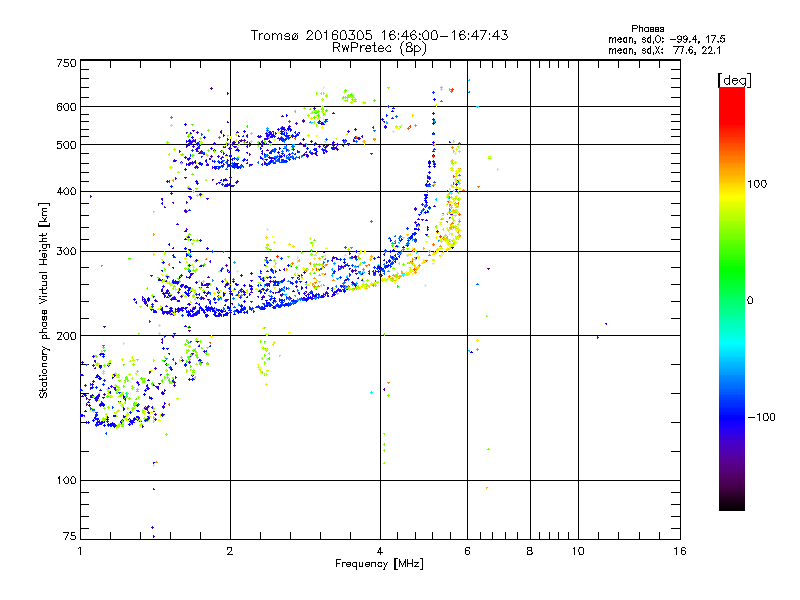This screenshot has width=800, height=600.
Task: Click the y-axis tick label '100'
Action: 66,480
